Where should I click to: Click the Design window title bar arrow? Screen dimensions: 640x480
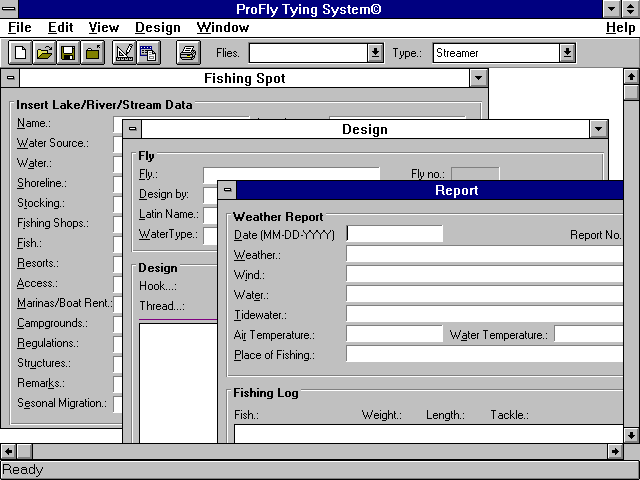tap(598, 129)
